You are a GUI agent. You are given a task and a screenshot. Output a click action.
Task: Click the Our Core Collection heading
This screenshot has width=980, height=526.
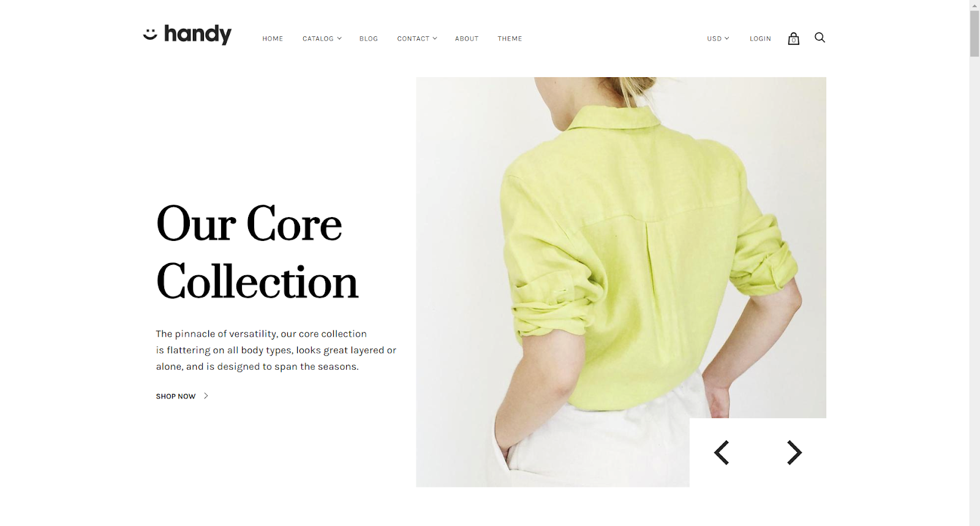point(257,252)
